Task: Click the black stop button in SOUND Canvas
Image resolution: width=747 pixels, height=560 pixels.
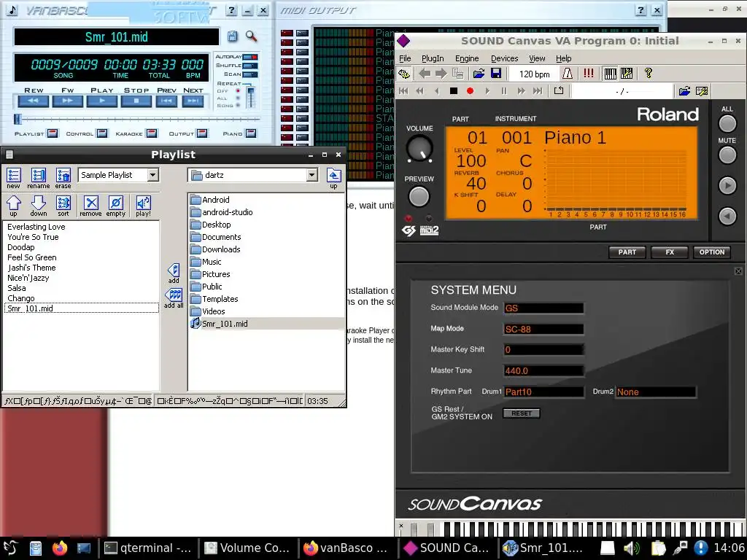Action: [x=454, y=91]
